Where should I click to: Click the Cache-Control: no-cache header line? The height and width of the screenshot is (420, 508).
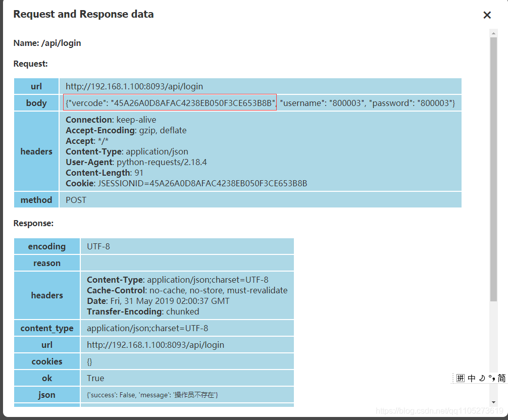point(187,290)
